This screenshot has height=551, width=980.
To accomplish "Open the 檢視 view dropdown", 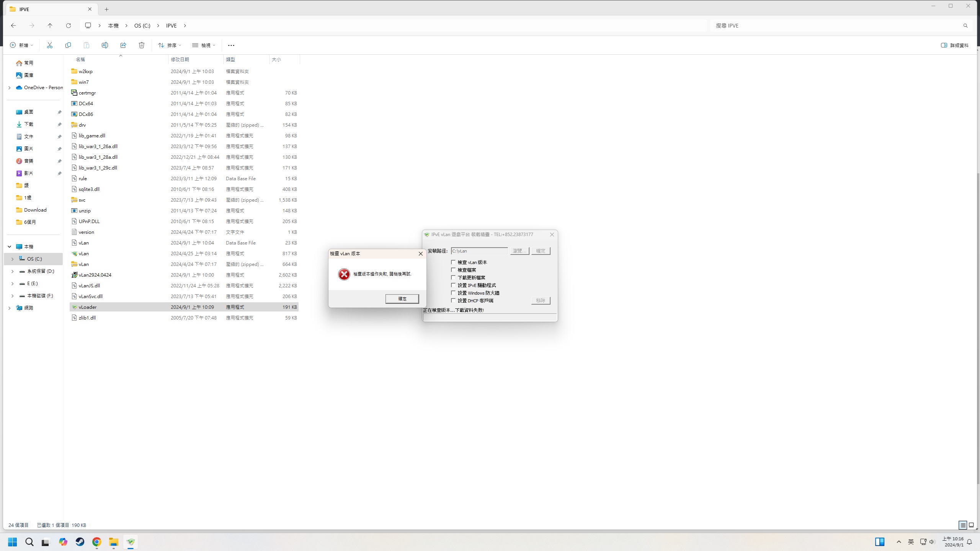I will [x=204, y=45].
